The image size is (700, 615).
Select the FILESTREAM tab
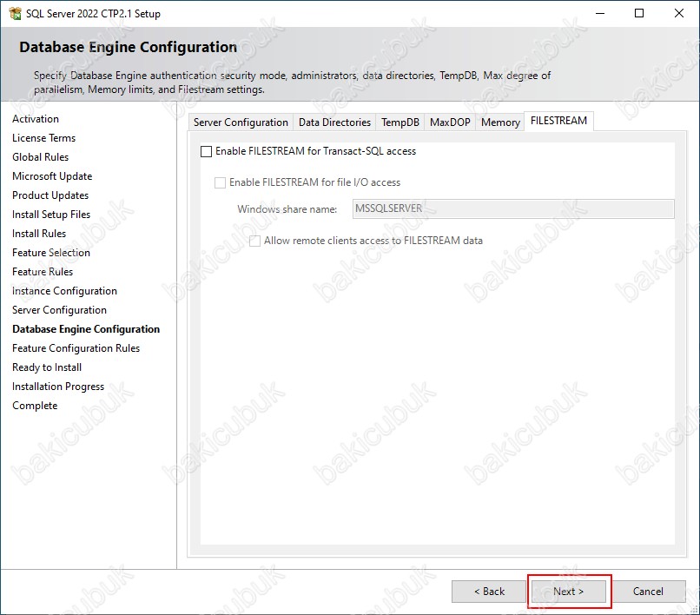pos(558,121)
